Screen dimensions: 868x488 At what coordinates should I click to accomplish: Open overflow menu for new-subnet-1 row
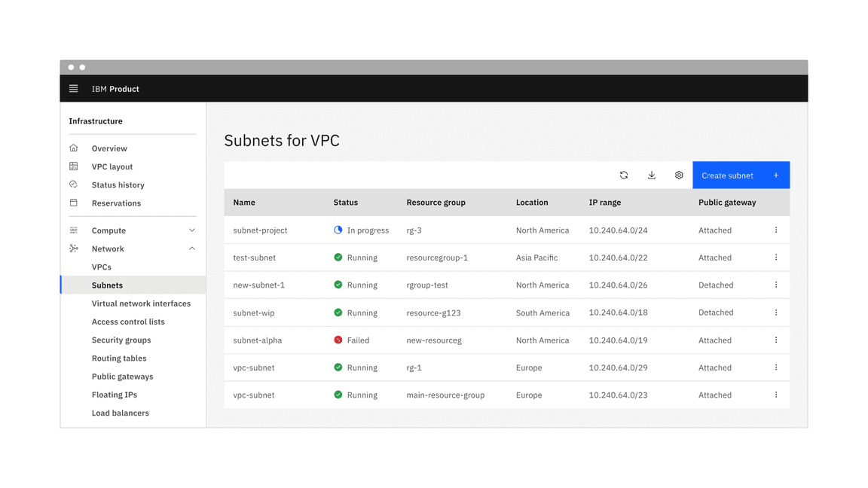pos(776,285)
